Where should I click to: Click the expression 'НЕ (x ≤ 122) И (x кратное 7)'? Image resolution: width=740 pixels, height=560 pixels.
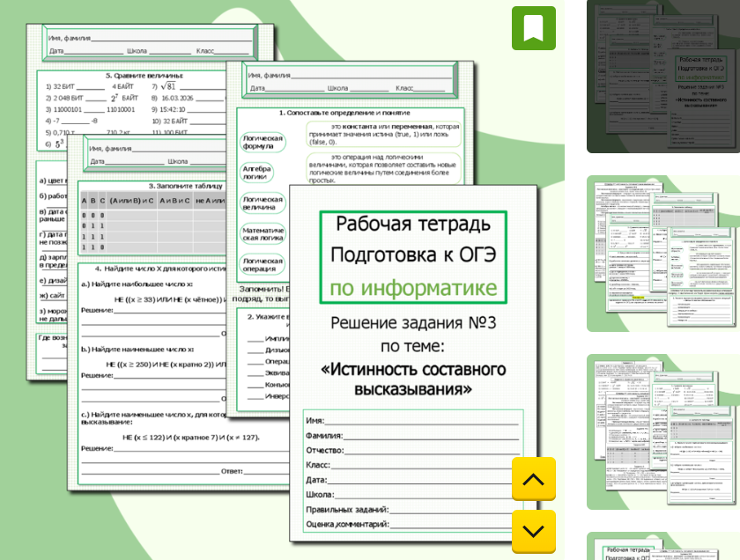pos(170,438)
